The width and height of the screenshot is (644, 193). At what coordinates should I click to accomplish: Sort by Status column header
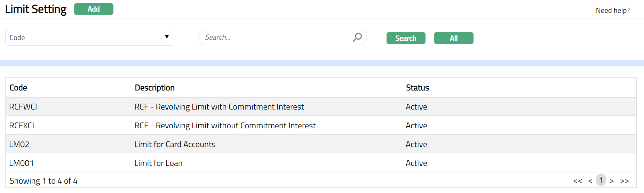[x=417, y=88]
